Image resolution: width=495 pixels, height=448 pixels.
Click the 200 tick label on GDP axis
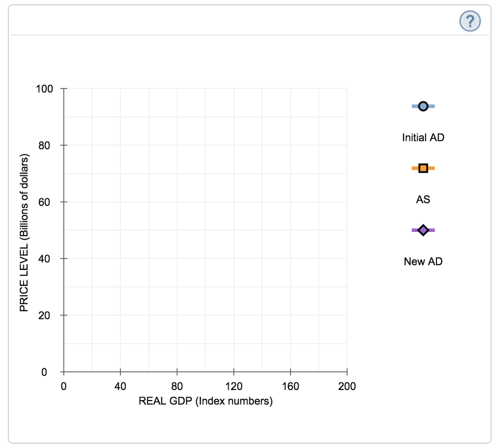coord(347,387)
